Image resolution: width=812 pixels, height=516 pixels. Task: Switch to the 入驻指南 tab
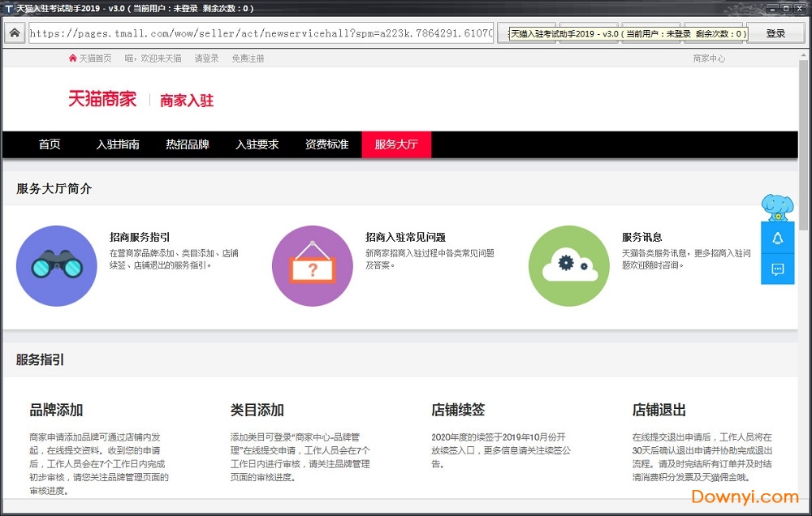tap(118, 144)
